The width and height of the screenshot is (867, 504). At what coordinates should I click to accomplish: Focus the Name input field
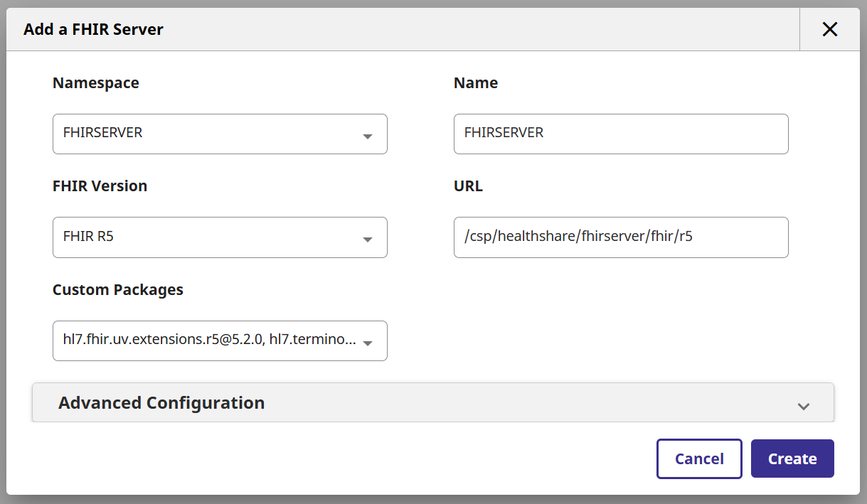[x=620, y=134]
